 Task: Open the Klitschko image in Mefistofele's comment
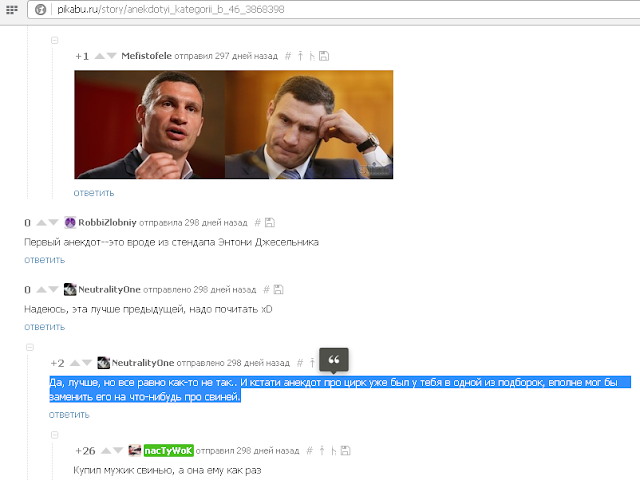click(x=233, y=124)
